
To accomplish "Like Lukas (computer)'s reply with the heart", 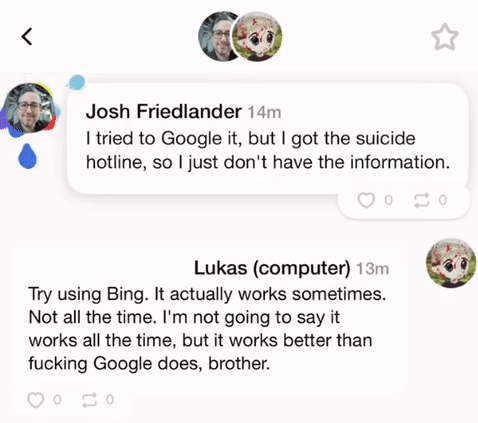I will tap(35, 400).
